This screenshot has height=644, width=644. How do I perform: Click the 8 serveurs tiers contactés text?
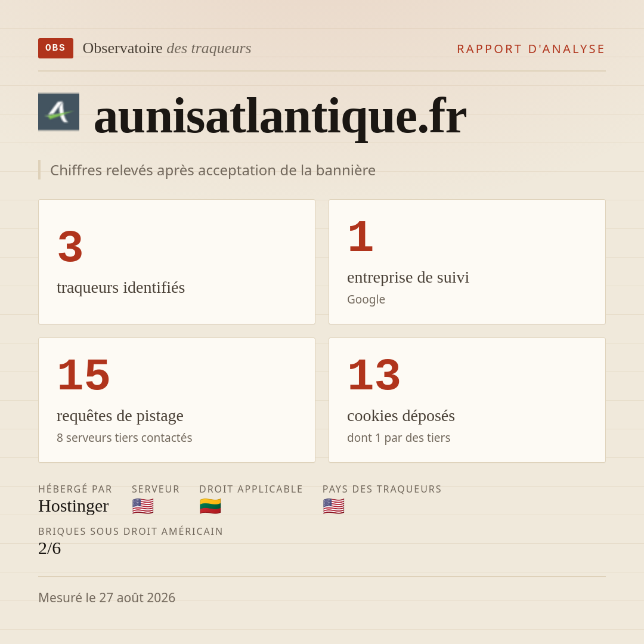(x=125, y=438)
